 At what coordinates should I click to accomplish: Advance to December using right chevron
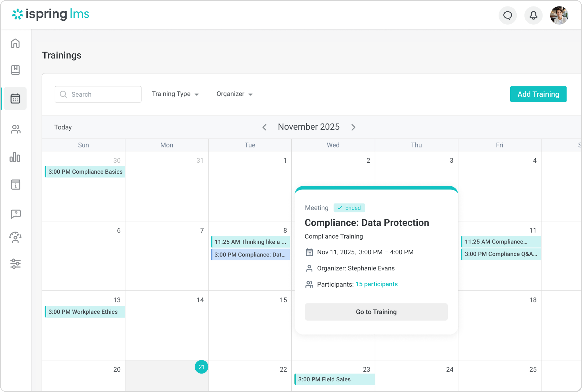pyautogui.click(x=353, y=127)
